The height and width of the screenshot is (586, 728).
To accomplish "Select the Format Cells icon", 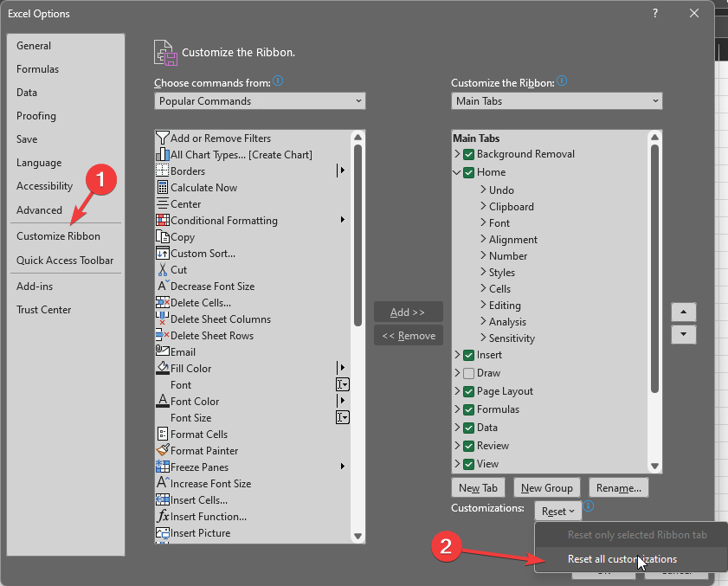I will (x=162, y=434).
